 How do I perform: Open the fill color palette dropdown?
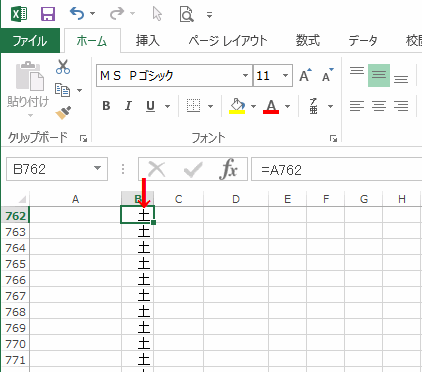tap(253, 106)
